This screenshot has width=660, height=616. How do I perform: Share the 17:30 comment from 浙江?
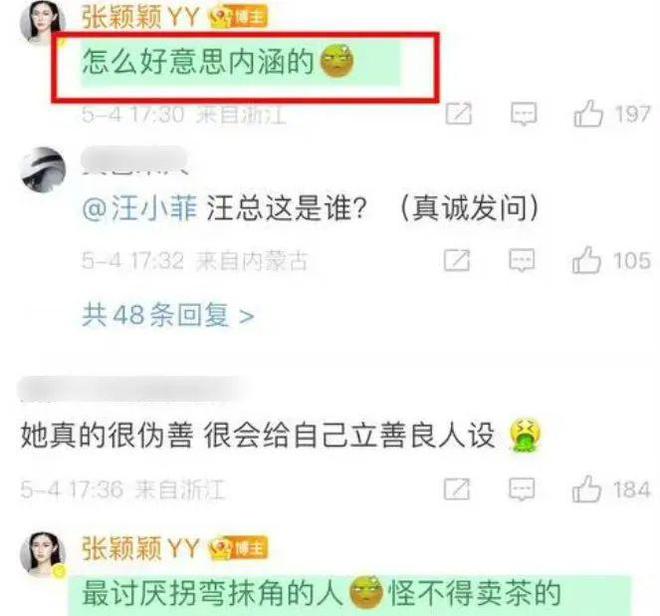[x=459, y=114]
